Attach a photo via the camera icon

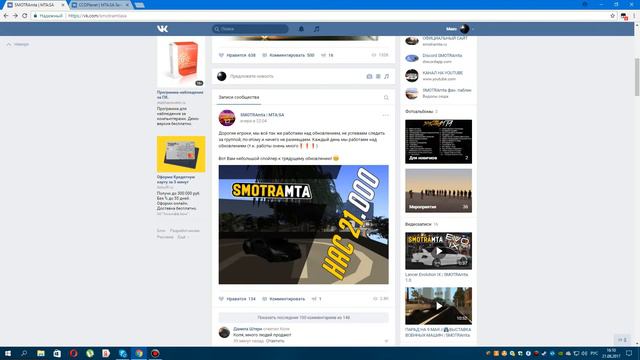[369, 76]
